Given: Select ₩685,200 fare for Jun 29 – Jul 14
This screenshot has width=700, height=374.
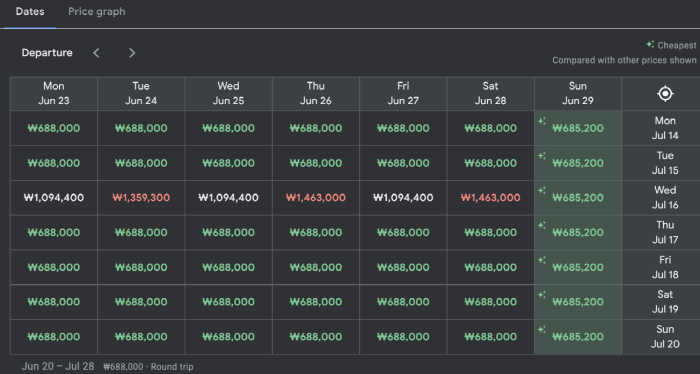Looking at the screenshot, I should coord(578,128).
